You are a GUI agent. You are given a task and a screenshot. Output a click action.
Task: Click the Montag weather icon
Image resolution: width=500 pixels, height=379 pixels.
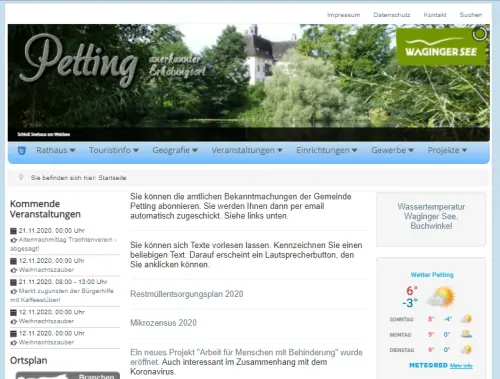coord(466,334)
